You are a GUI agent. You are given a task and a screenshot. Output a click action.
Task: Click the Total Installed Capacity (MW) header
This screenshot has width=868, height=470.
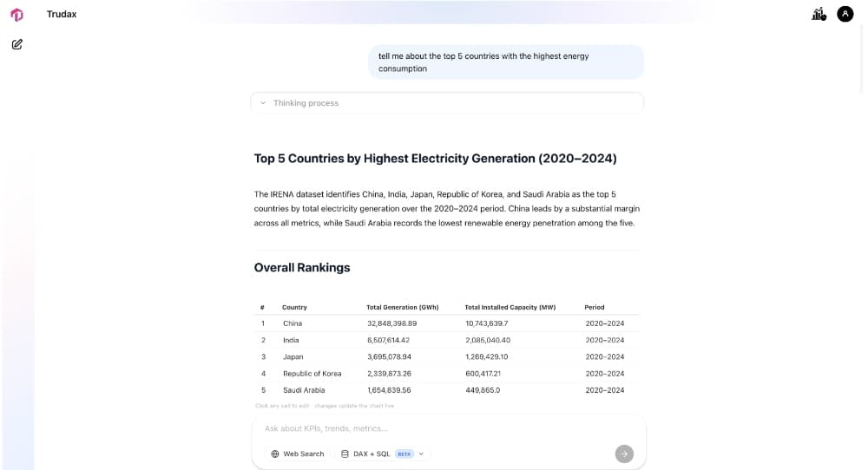coord(510,308)
